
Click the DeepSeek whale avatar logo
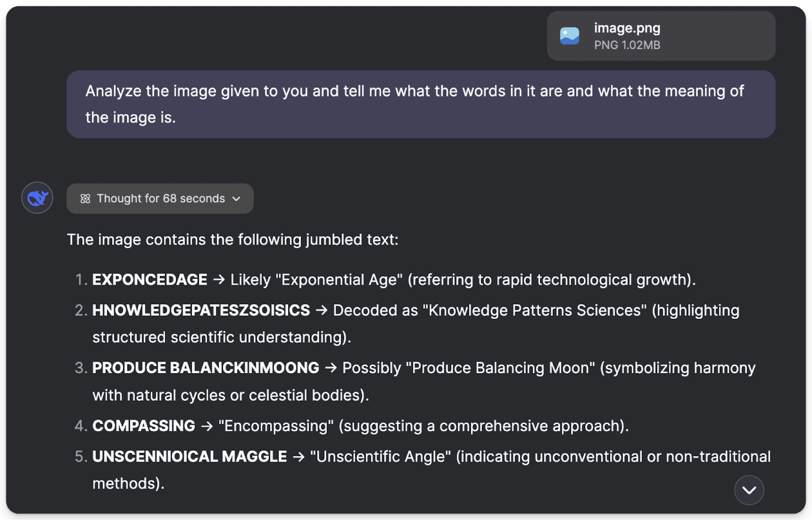(x=37, y=198)
